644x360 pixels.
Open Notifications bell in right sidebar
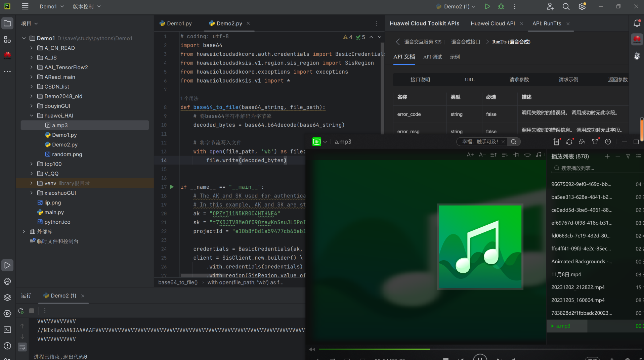point(637,23)
